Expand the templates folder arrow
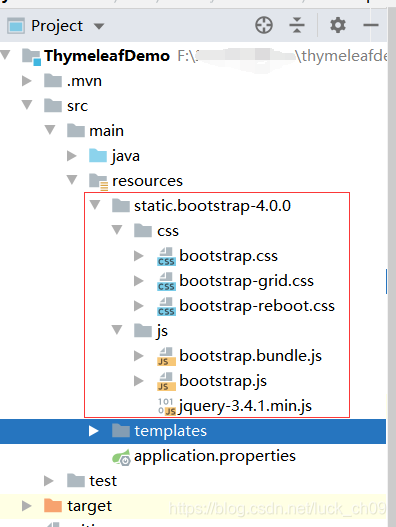 point(94,431)
